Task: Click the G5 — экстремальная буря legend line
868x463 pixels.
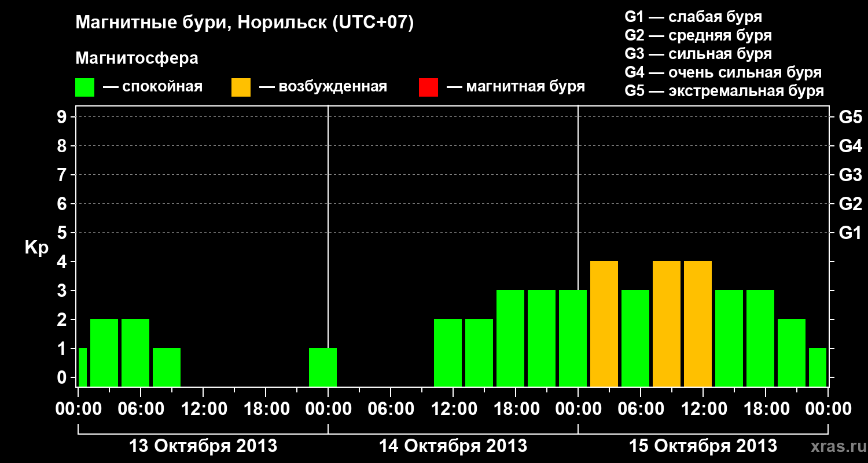Action: pyautogui.click(x=724, y=91)
